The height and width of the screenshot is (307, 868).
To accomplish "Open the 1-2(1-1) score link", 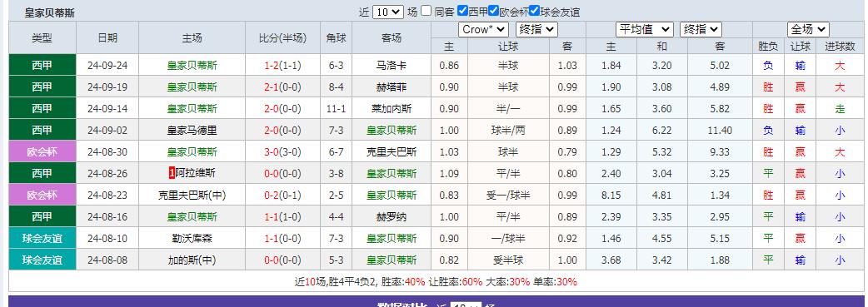I will click(x=283, y=65).
